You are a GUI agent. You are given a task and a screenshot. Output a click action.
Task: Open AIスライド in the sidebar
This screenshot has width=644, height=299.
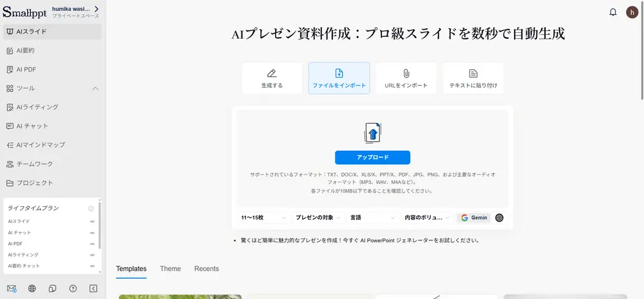pyautogui.click(x=53, y=32)
